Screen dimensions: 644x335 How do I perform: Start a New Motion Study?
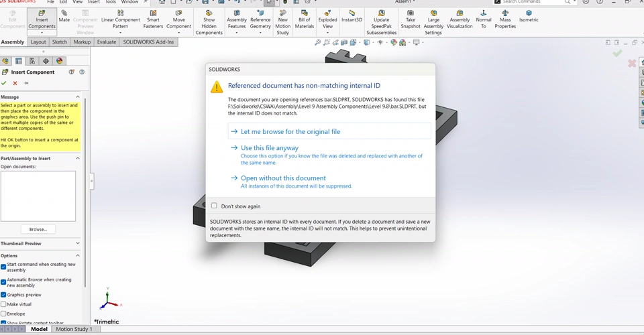(x=282, y=23)
